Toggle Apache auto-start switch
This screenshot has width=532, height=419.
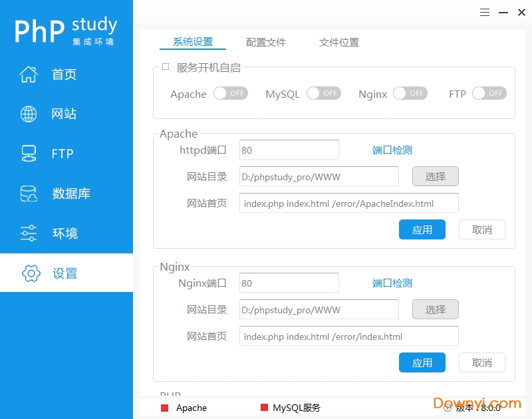pos(230,94)
